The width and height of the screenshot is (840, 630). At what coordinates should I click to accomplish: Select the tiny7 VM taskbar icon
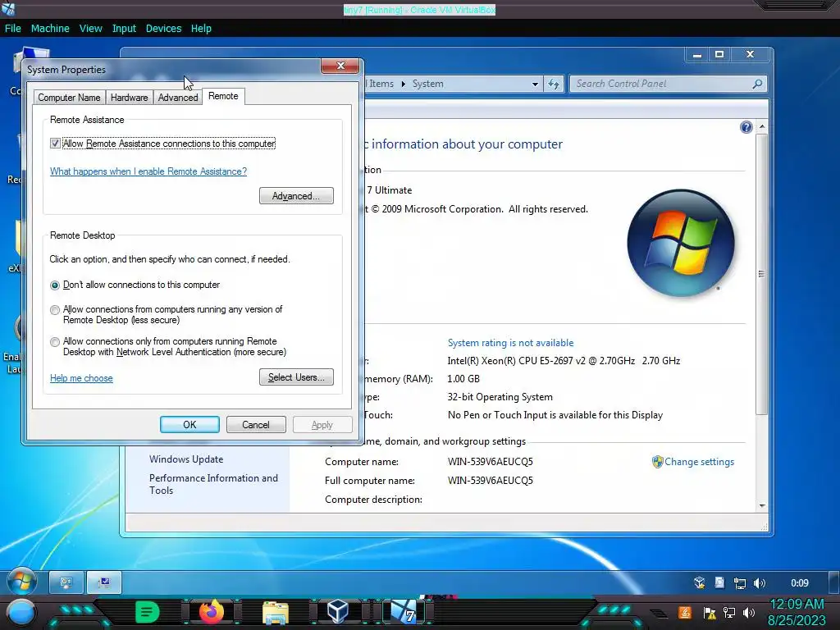(x=403, y=612)
